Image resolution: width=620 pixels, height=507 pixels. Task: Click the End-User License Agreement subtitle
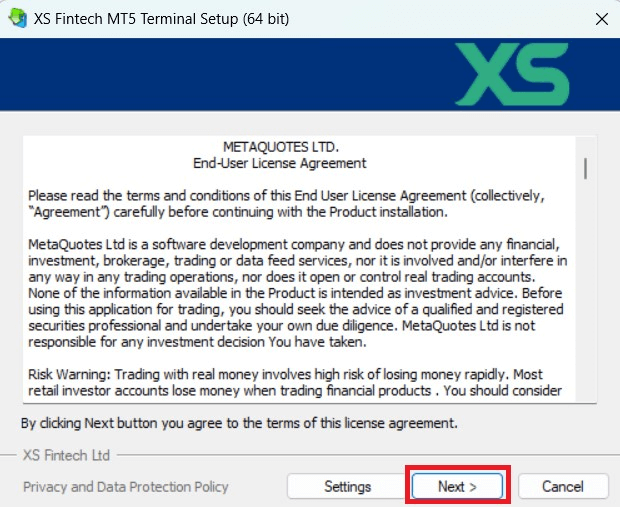click(280, 163)
